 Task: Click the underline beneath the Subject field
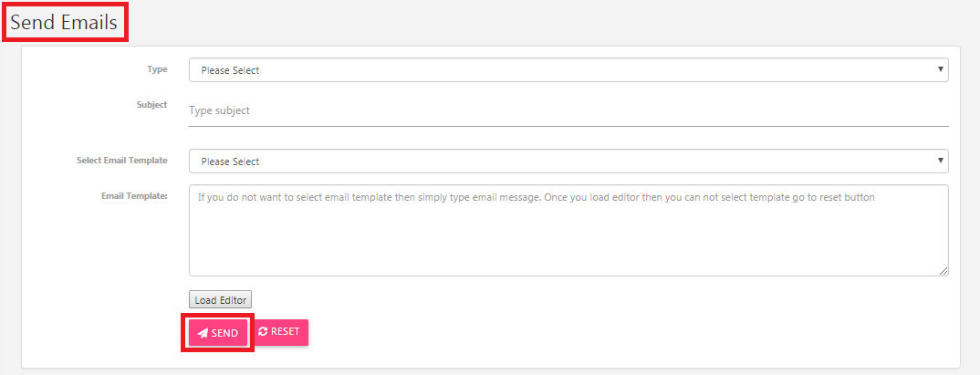568,126
